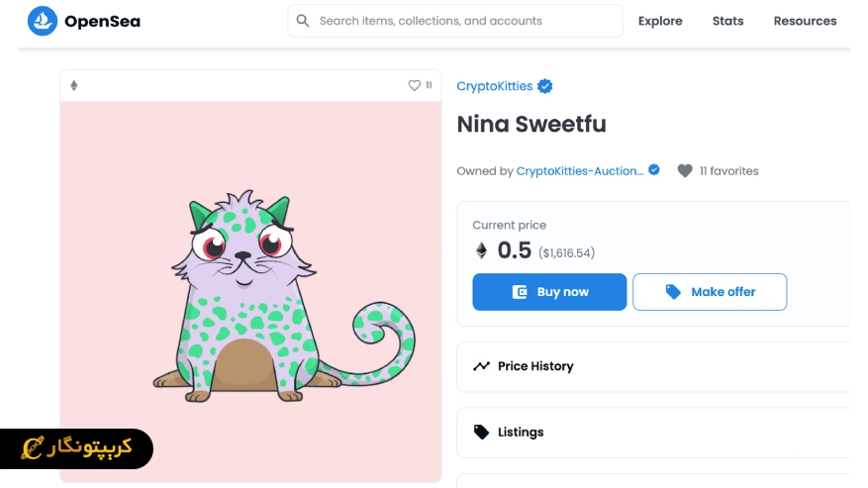This screenshot has height=488, width=868.
Task: Open the Explore menu
Action: tap(660, 21)
